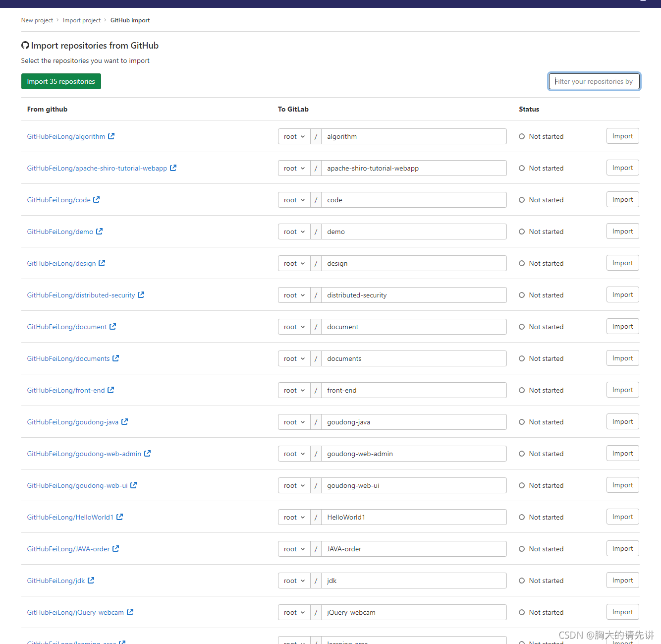Viewport: 661px width, 644px height.
Task: Expand root namespace dropdown in front-end row
Action: point(294,390)
